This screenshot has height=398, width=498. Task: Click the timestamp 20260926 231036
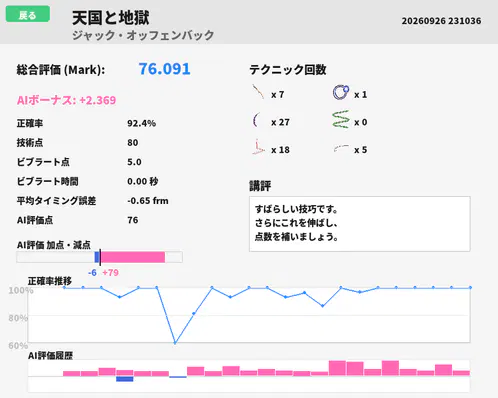[441, 21]
